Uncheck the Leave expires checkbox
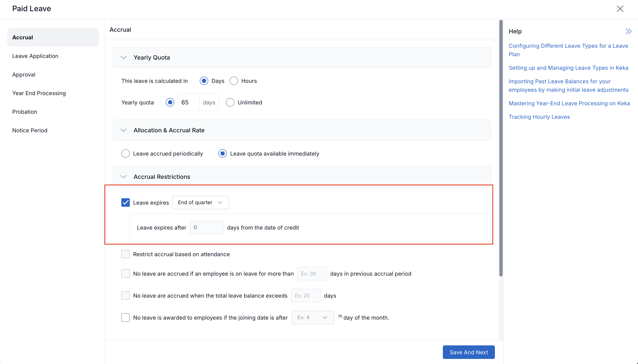This screenshot has width=638, height=364. (126, 203)
